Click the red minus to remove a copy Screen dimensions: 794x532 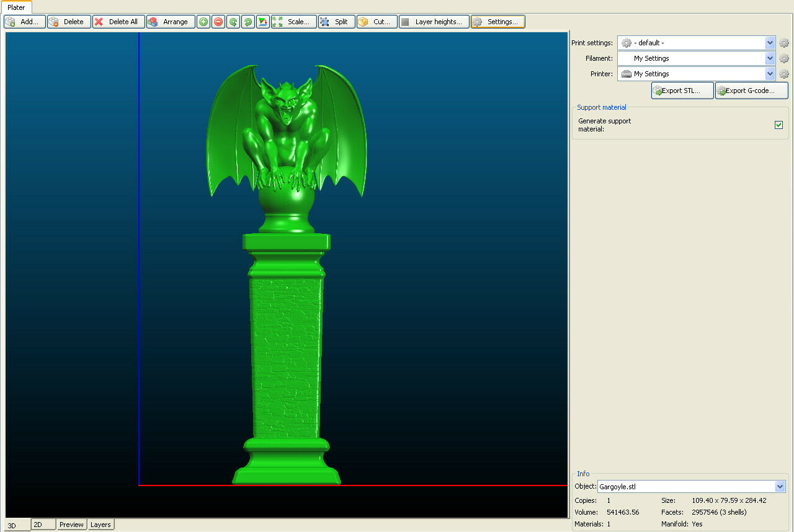click(218, 22)
